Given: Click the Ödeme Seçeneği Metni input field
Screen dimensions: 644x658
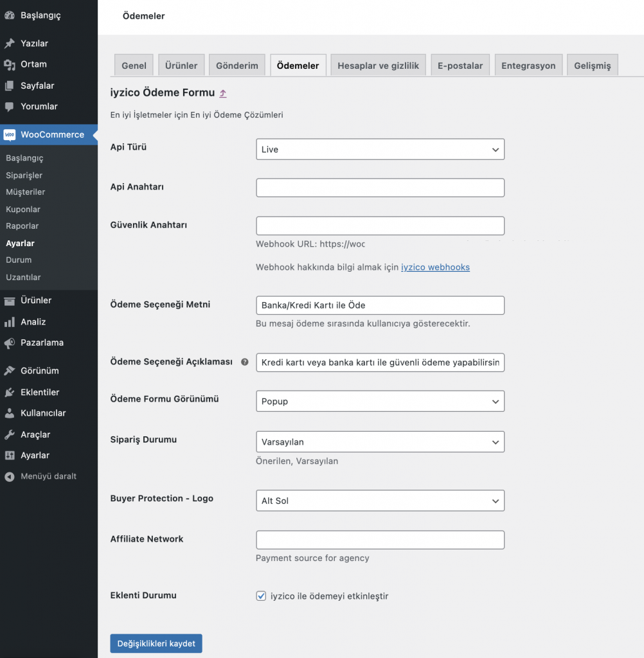Looking at the screenshot, I should tap(380, 305).
